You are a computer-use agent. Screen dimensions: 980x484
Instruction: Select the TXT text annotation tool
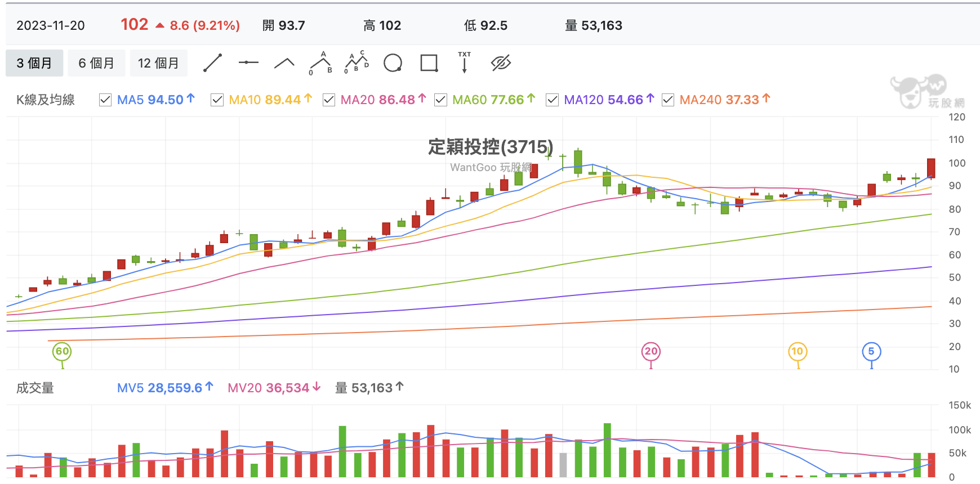[464, 62]
